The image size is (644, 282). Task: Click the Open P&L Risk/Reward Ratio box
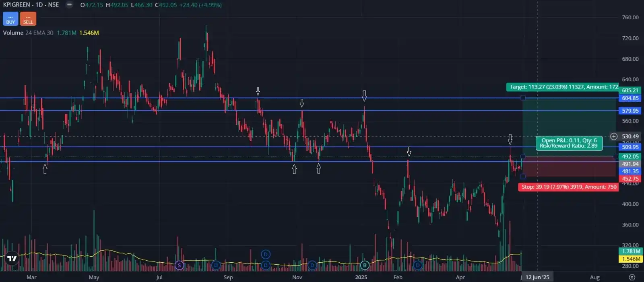point(569,143)
